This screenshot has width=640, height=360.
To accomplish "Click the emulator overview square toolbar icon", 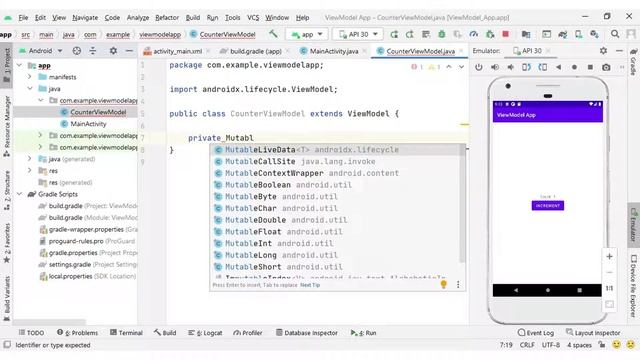I will tap(590, 67).
